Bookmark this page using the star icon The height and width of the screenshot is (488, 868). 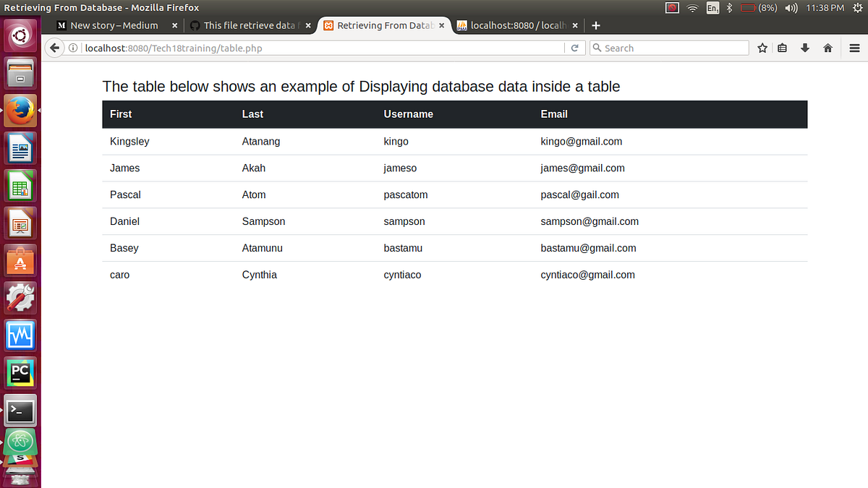762,48
